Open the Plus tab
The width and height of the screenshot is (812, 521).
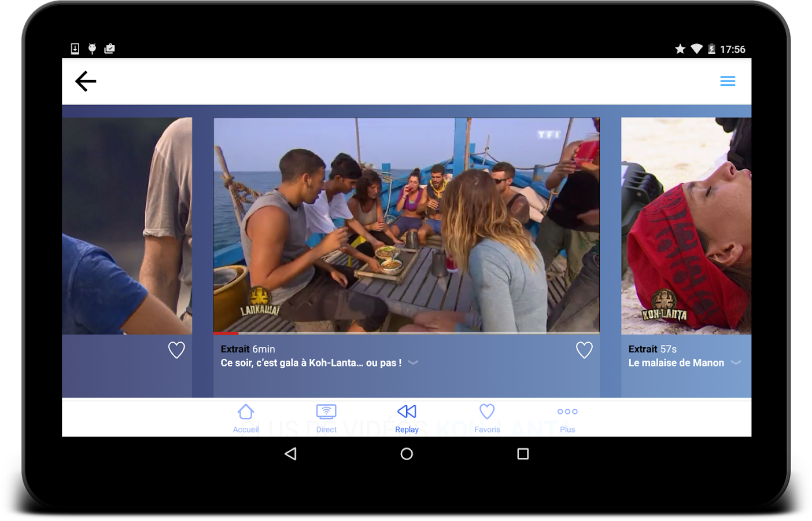(x=567, y=419)
